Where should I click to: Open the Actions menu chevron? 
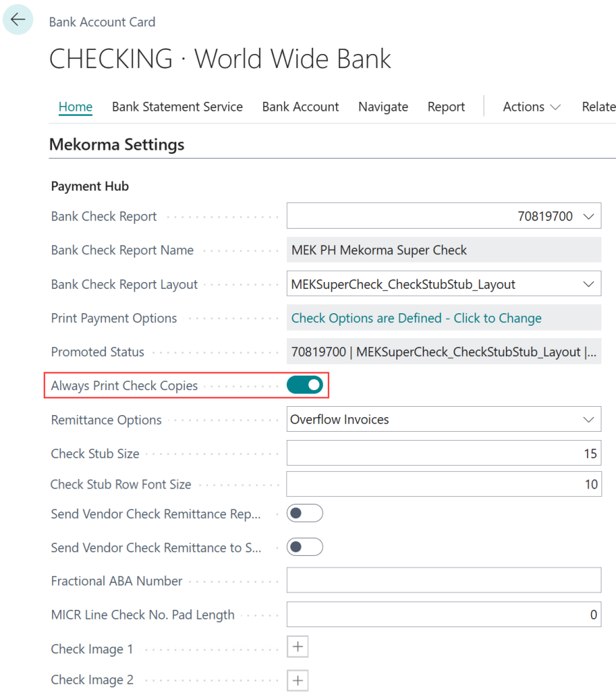click(x=555, y=107)
